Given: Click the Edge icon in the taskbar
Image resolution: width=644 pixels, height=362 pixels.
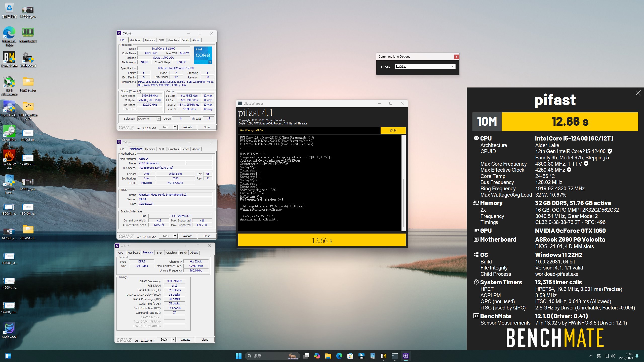Looking at the screenshot, I should coord(339,356).
